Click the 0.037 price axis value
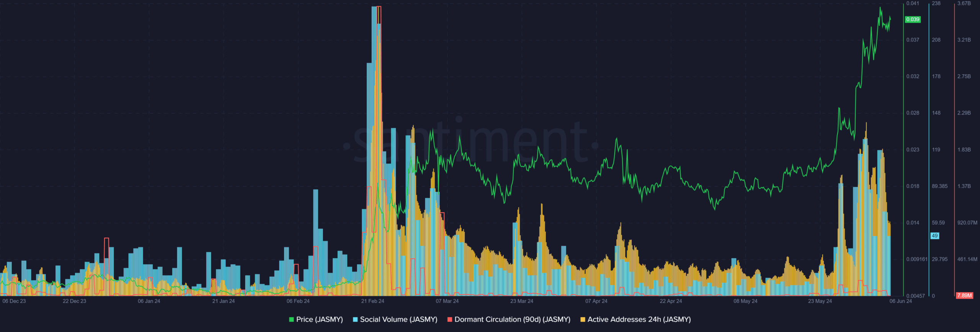The image size is (980, 332). 913,40
